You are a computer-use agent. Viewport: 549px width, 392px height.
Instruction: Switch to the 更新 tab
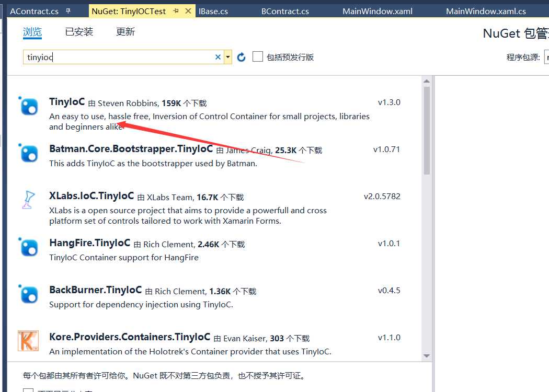pos(125,32)
